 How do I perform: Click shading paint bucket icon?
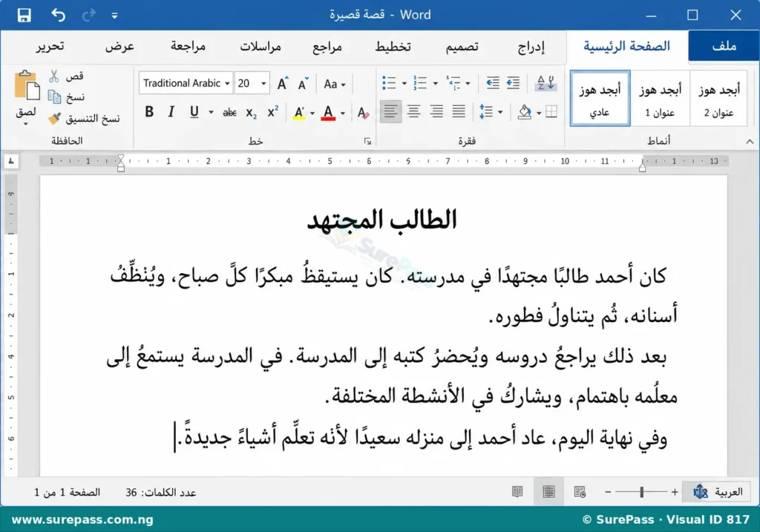tap(525, 112)
